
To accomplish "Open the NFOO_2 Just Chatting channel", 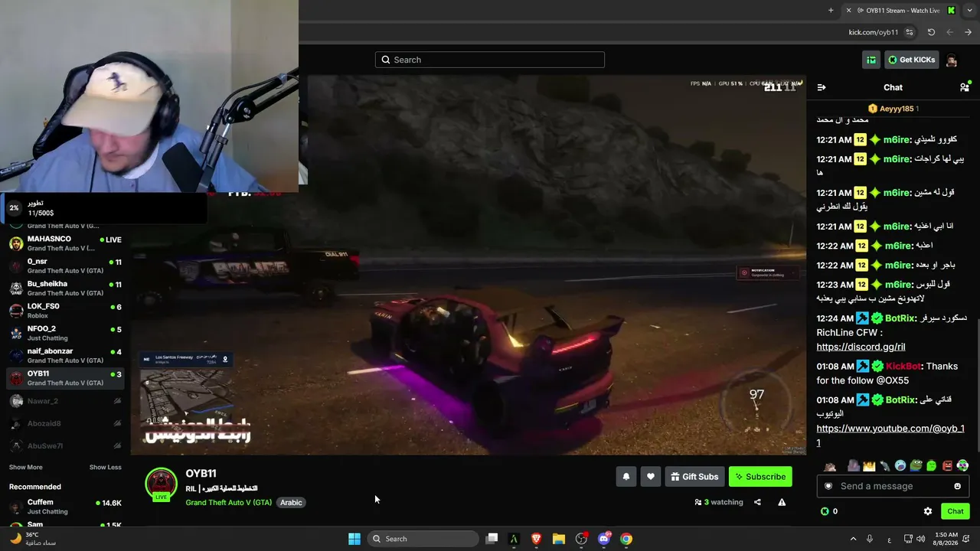I will click(x=65, y=333).
